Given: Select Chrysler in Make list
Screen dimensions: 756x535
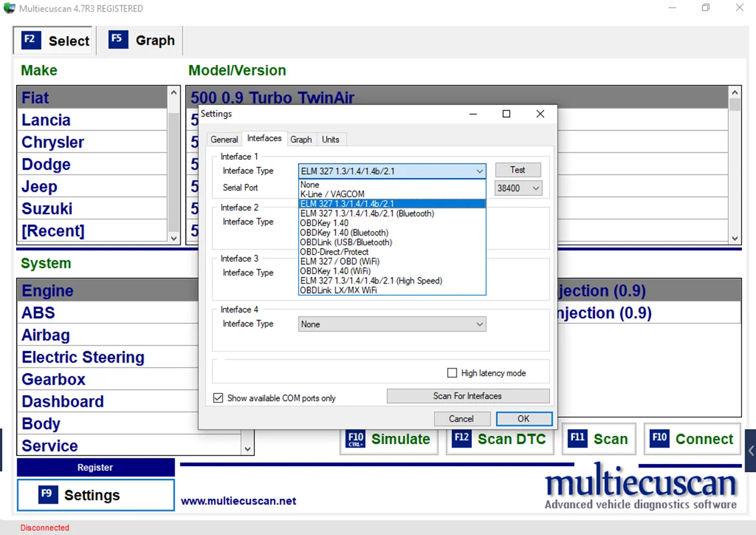Looking at the screenshot, I should (92, 142).
